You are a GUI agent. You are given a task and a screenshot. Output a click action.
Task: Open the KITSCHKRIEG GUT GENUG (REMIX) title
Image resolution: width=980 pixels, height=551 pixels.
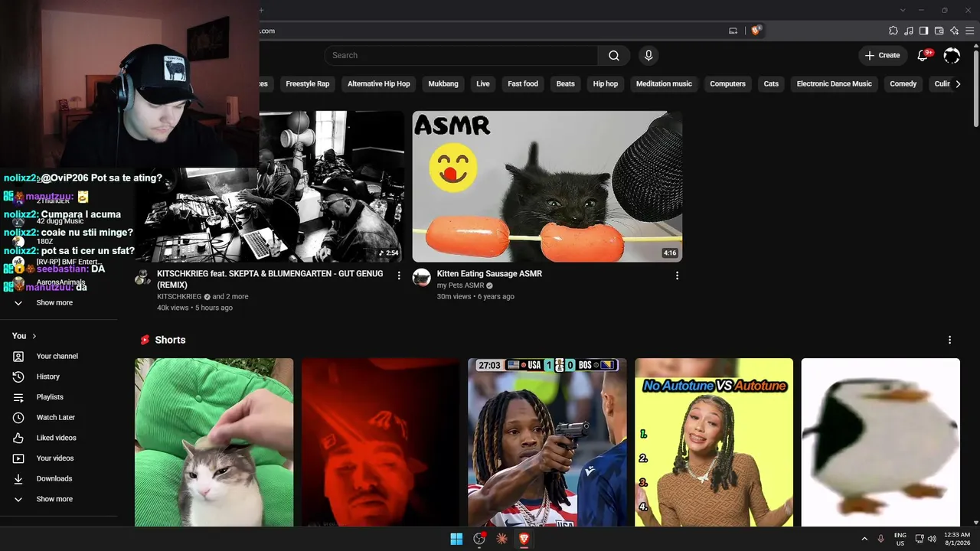[x=270, y=279]
